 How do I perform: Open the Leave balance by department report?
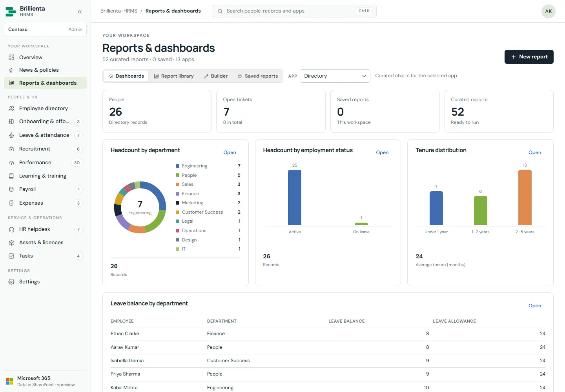pos(535,306)
